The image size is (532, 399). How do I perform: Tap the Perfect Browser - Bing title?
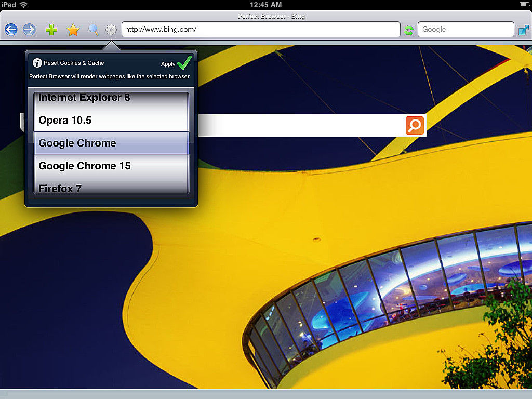(271, 16)
